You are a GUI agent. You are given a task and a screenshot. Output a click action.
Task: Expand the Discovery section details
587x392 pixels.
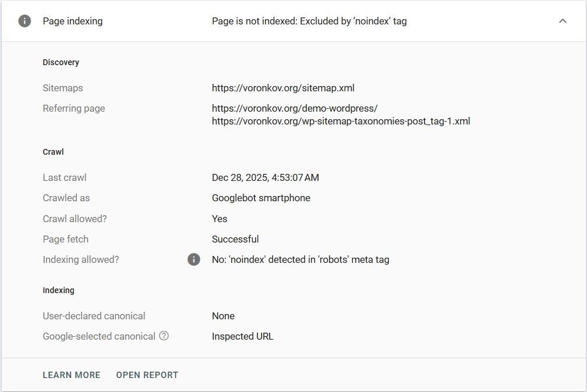tap(61, 62)
